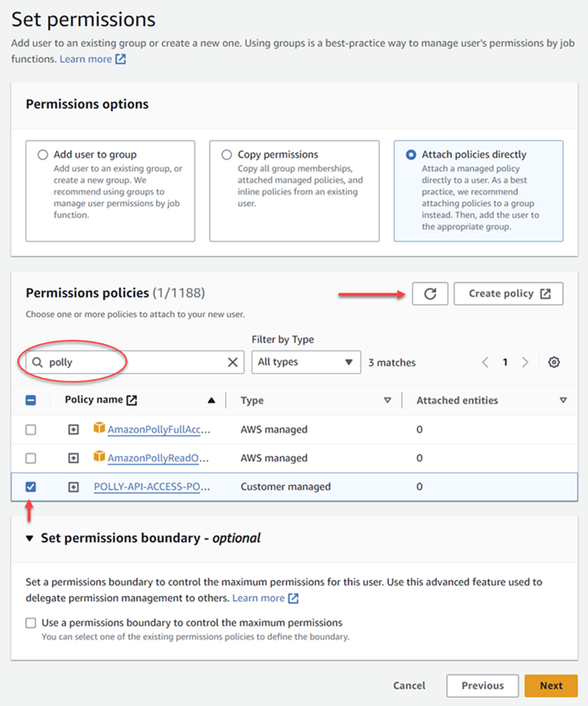Enable the use a permissions boundary checkbox
The width and height of the screenshot is (588, 706).
click(30, 623)
